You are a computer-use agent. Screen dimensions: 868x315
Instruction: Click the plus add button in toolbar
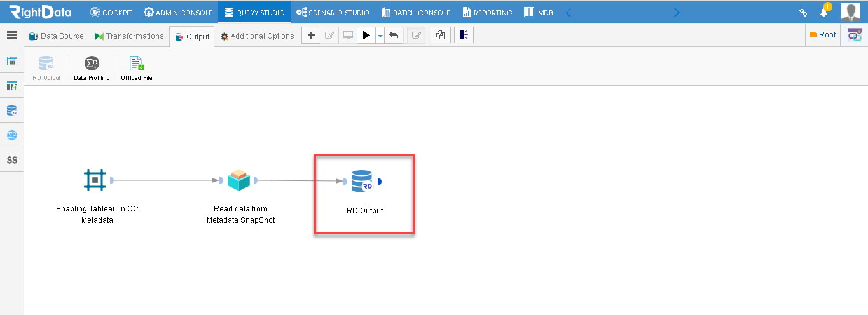311,36
